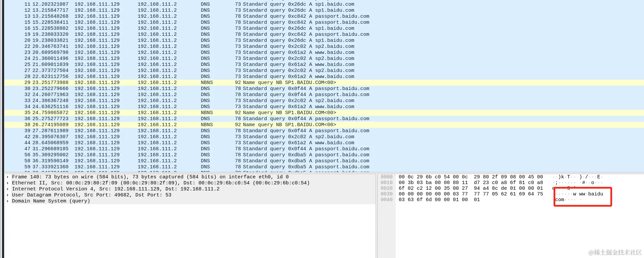This screenshot has height=258, width=644.
Task: Select packet 36 at time 25.275277723
Action: coord(324,119)
